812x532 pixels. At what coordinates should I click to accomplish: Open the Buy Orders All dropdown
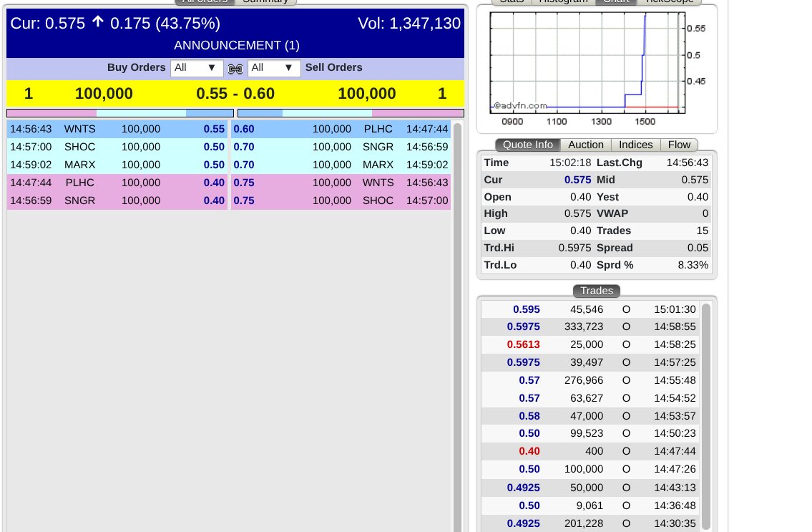[x=196, y=68]
